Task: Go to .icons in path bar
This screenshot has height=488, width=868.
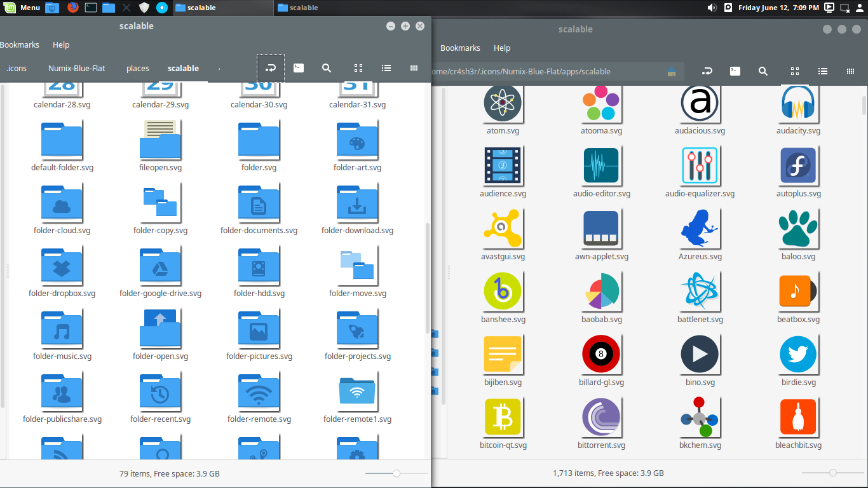Action: [x=17, y=68]
